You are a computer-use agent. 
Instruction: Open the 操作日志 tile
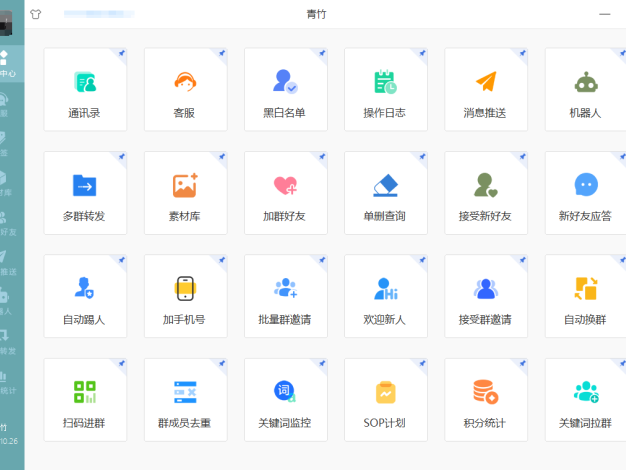coord(386,89)
